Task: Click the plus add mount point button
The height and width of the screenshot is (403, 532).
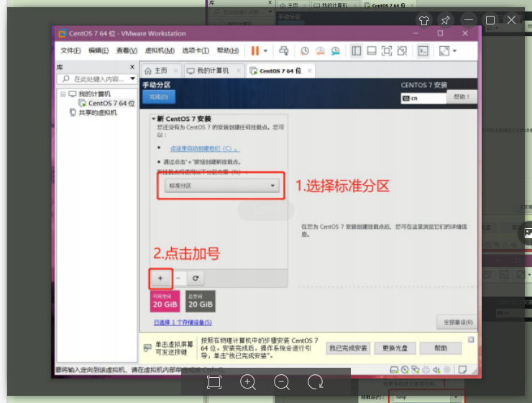Action: point(160,279)
